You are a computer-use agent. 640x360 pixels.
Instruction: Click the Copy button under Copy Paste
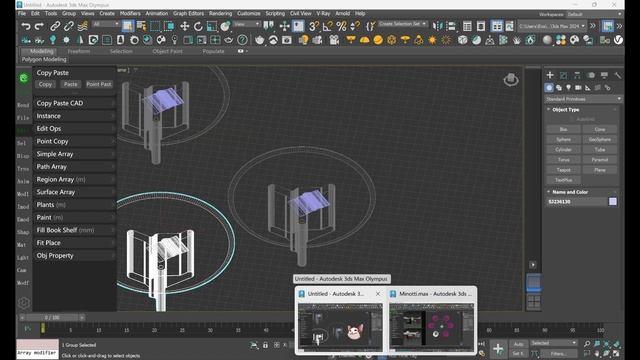point(45,84)
